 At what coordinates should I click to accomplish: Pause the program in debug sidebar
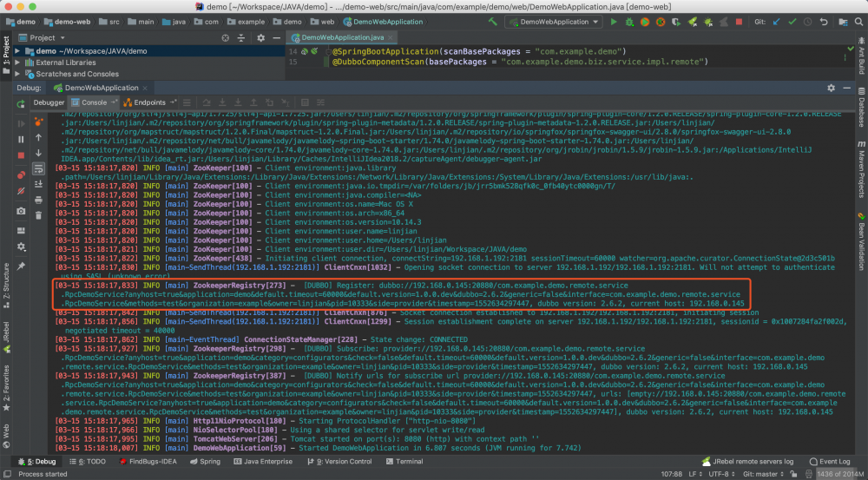click(21, 139)
